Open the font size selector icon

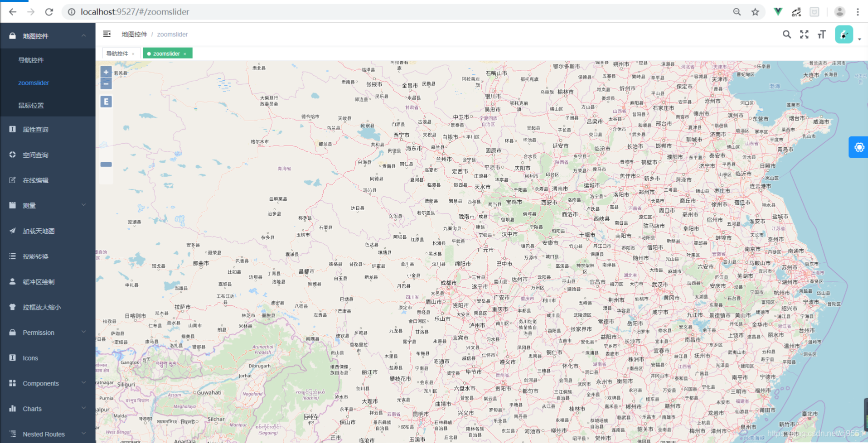click(821, 34)
